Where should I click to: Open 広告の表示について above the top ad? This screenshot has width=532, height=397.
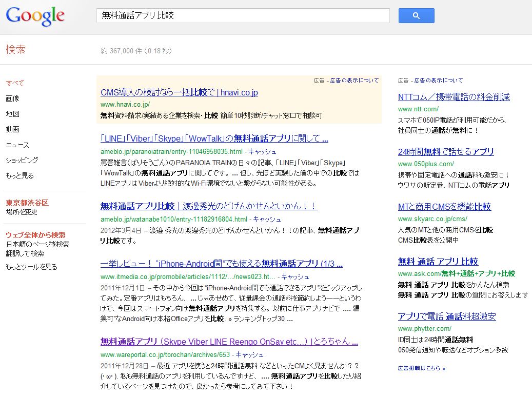[354, 81]
